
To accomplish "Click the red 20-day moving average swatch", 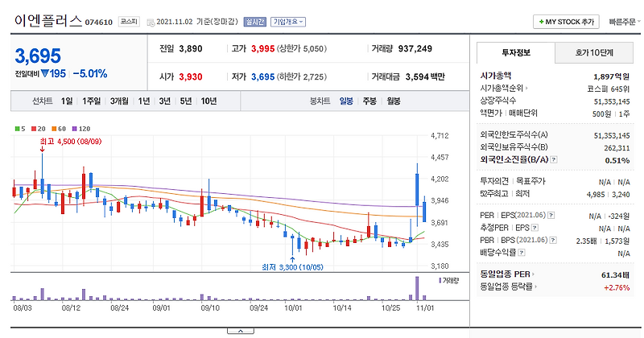I will coord(34,129).
